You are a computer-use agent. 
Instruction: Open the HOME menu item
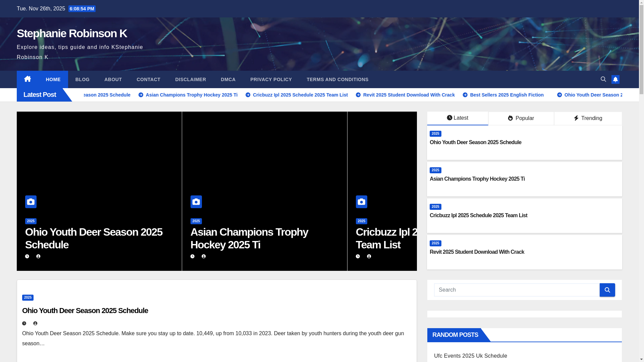coord(53,79)
